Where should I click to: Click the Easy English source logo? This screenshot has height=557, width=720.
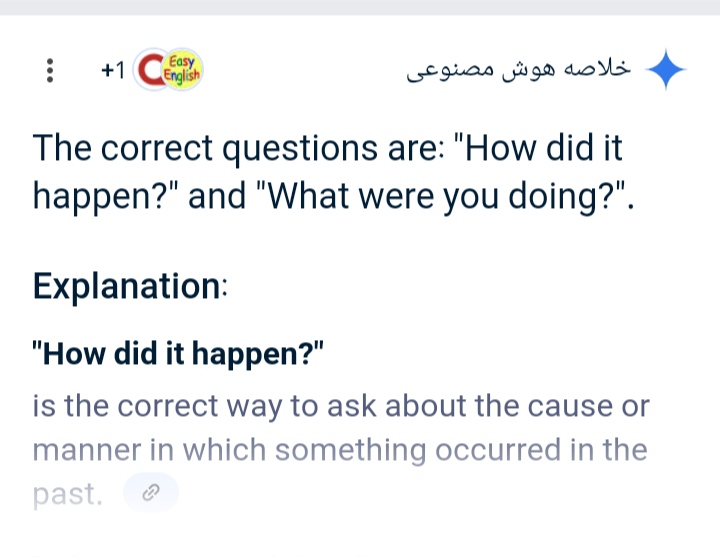coord(170,71)
